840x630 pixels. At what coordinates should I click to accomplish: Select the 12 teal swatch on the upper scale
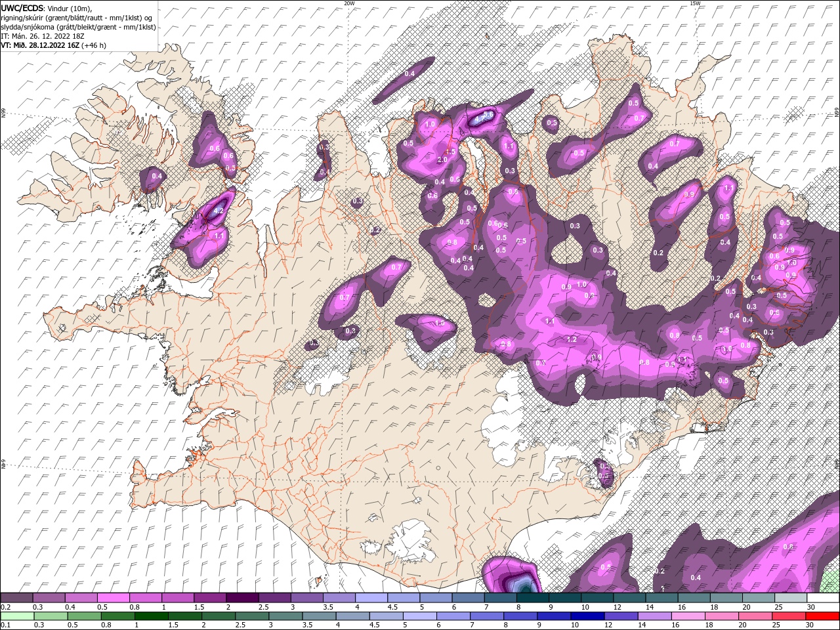629,598
